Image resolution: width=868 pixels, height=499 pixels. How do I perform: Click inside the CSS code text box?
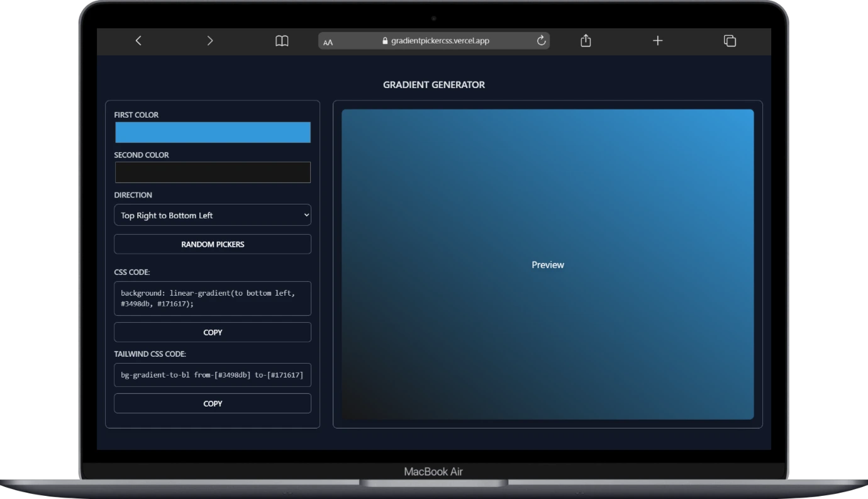click(213, 298)
